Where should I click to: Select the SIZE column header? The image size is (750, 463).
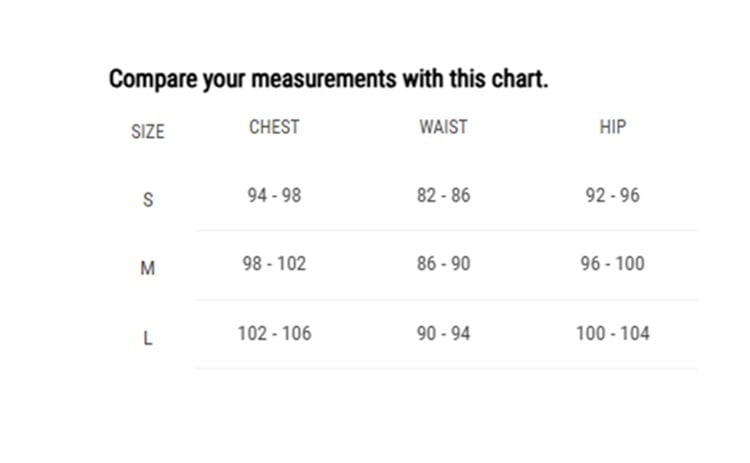[x=148, y=131]
